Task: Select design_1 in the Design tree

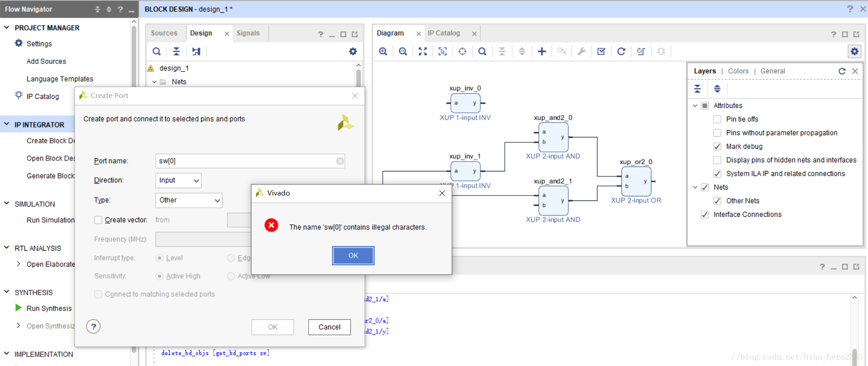Action: (x=174, y=68)
